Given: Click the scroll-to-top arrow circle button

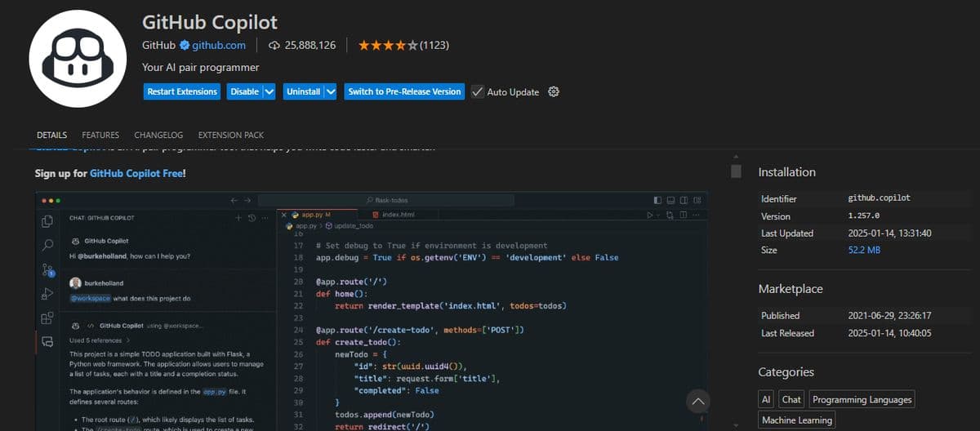Looking at the screenshot, I should pyautogui.click(x=697, y=401).
